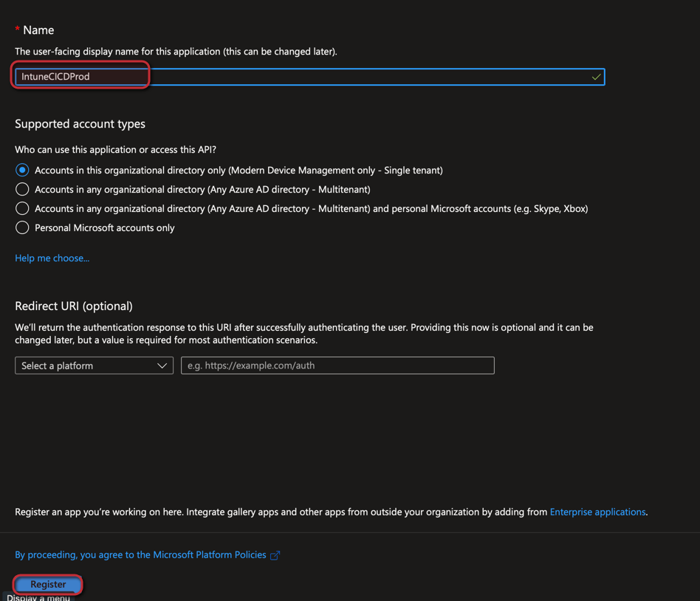Click the Name field label
700x601 pixels.
coord(38,30)
